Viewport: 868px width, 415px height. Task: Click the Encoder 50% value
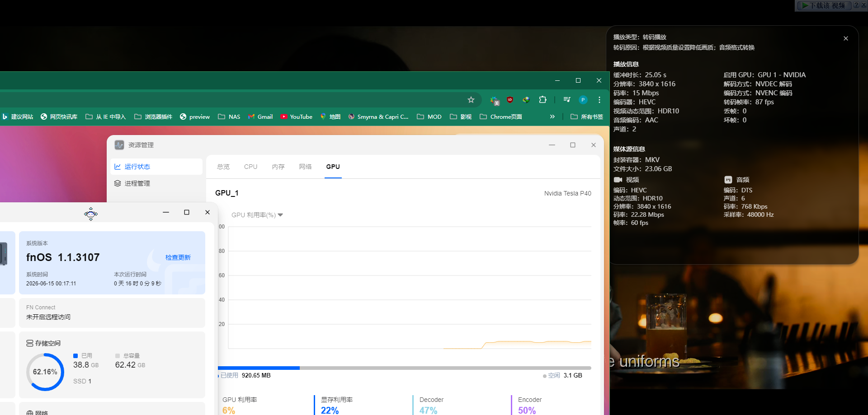click(527, 410)
